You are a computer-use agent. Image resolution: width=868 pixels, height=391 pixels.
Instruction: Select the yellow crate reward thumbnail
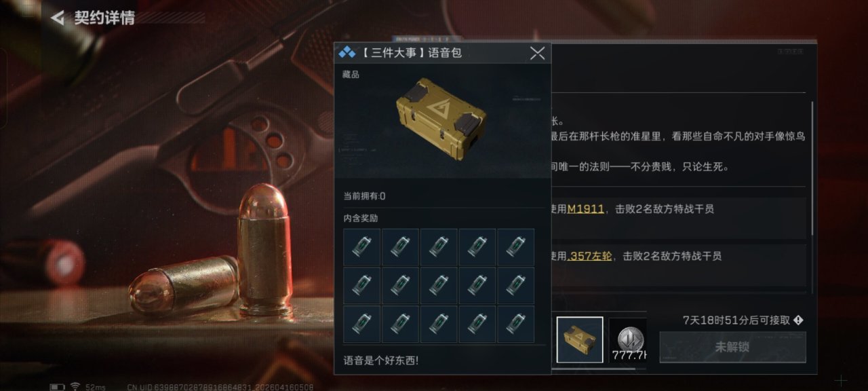point(580,339)
